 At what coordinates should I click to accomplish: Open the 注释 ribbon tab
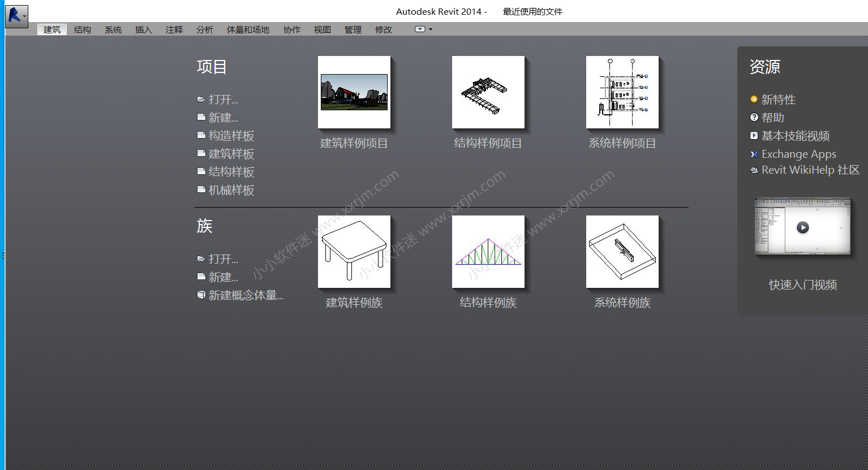click(174, 29)
